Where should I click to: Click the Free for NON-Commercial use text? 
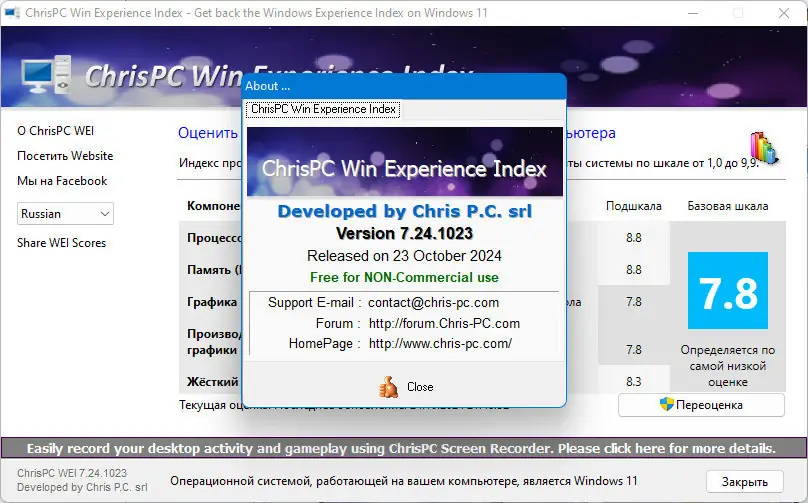(405, 277)
